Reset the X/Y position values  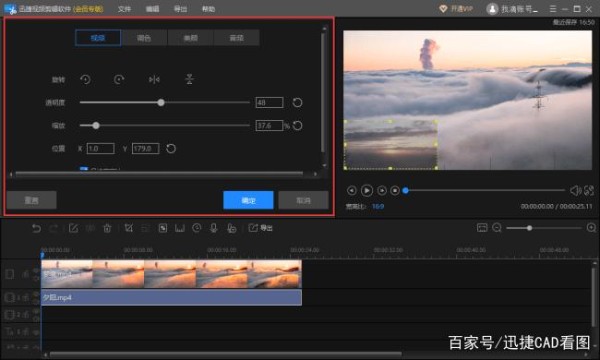tap(171, 148)
